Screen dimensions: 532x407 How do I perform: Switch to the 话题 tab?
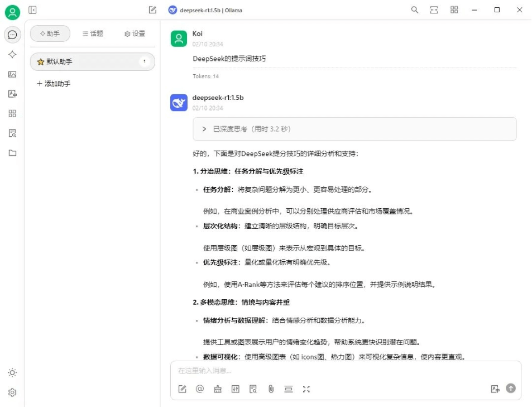pyautogui.click(x=93, y=33)
